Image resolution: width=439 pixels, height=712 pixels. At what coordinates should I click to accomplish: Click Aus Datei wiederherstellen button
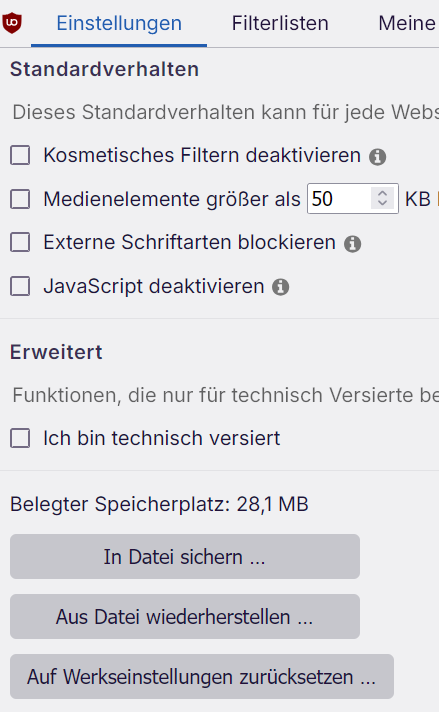tap(185, 617)
